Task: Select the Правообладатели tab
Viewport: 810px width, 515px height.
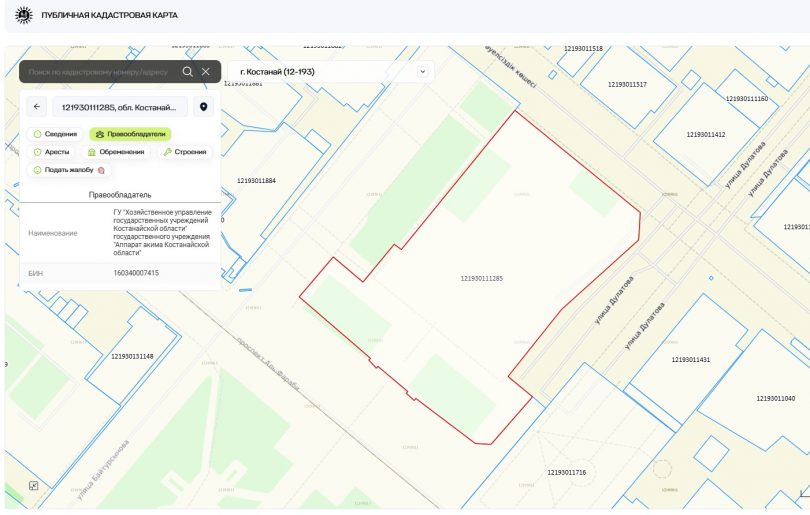Action: point(130,134)
